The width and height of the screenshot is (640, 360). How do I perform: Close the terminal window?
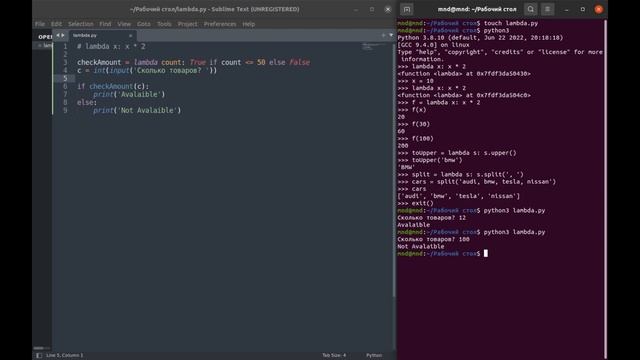click(598, 9)
